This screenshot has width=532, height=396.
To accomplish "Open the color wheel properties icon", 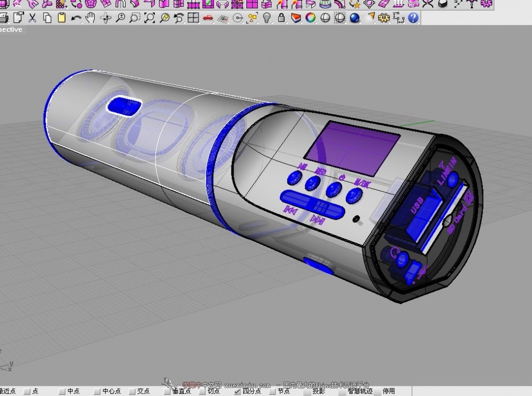I will pyautogui.click(x=311, y=18).
